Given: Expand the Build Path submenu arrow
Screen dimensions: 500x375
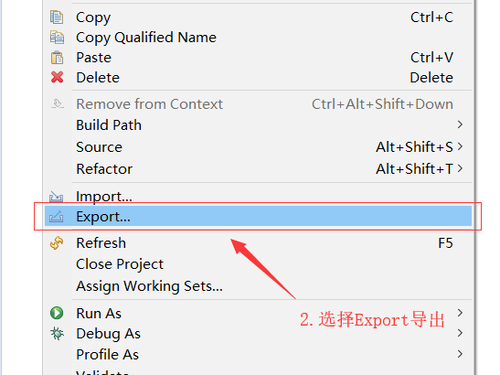Looking at the screenshot, I should click(460, 124).
